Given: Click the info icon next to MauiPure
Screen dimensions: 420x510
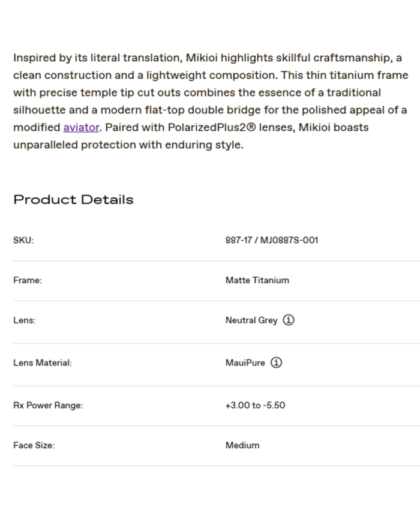Looking at the screenshot, I should pos(276,362).
